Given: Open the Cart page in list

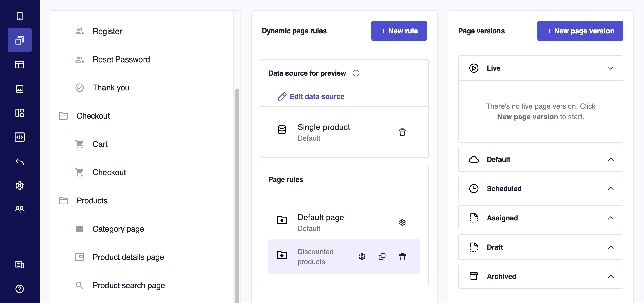Looking at the screenshot, I should click(x=100, y=144).
